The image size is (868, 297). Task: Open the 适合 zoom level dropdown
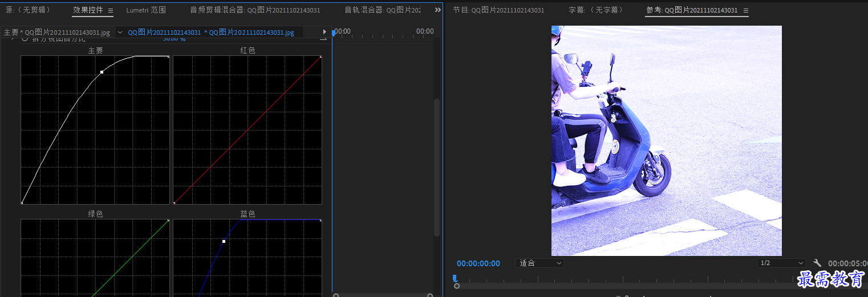coord(540,263)
